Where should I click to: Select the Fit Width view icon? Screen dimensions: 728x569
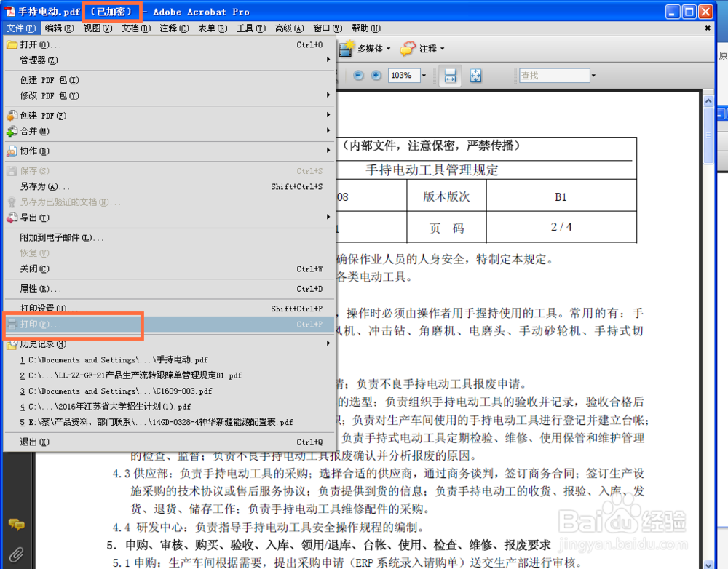(x=451, y=75)
